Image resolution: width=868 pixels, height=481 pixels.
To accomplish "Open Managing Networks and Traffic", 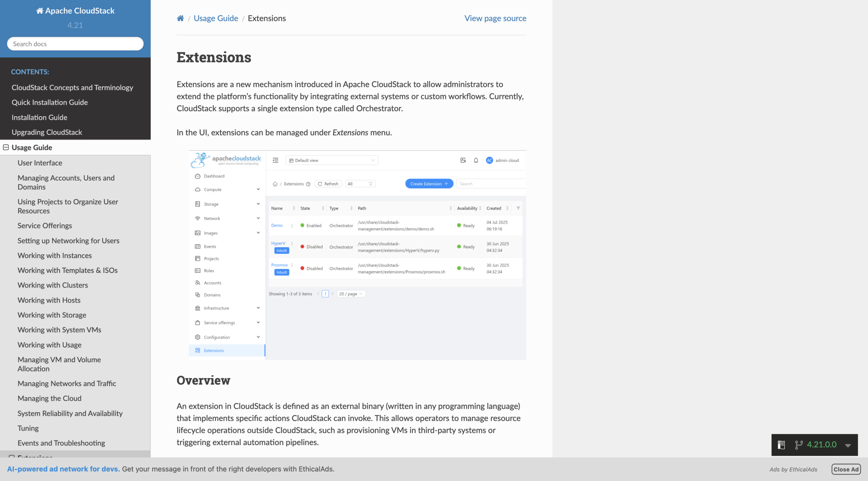I will click(x=67, y=384).
